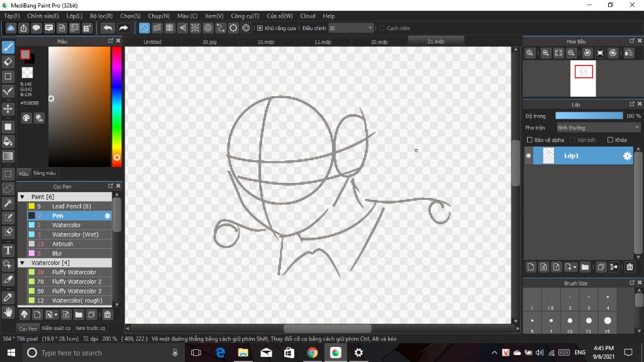Select the Lead Pencil (B) brush

pyautogui.click(x=69, y=206)
